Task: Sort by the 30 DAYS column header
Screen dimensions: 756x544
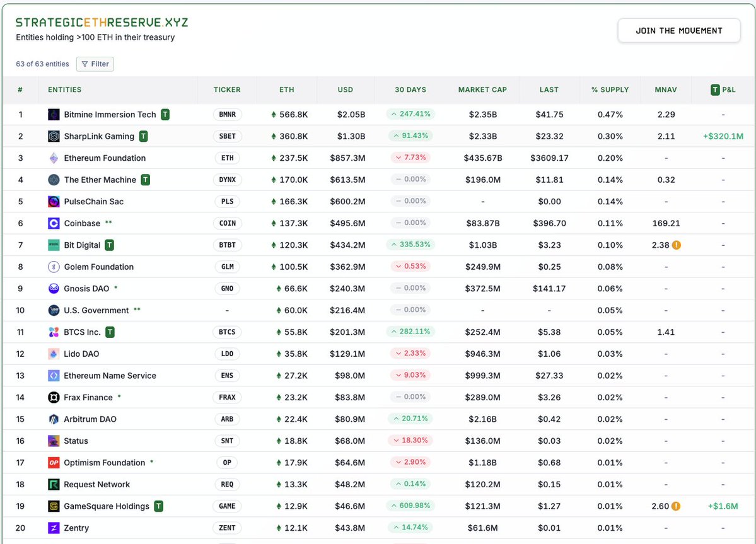Action: point(410,90)
